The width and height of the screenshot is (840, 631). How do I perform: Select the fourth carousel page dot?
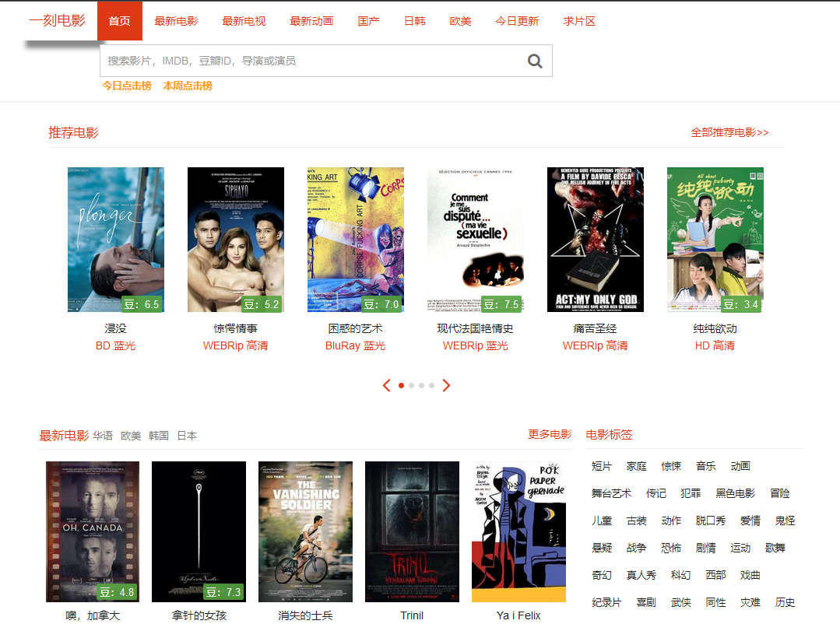coord(432,385)
